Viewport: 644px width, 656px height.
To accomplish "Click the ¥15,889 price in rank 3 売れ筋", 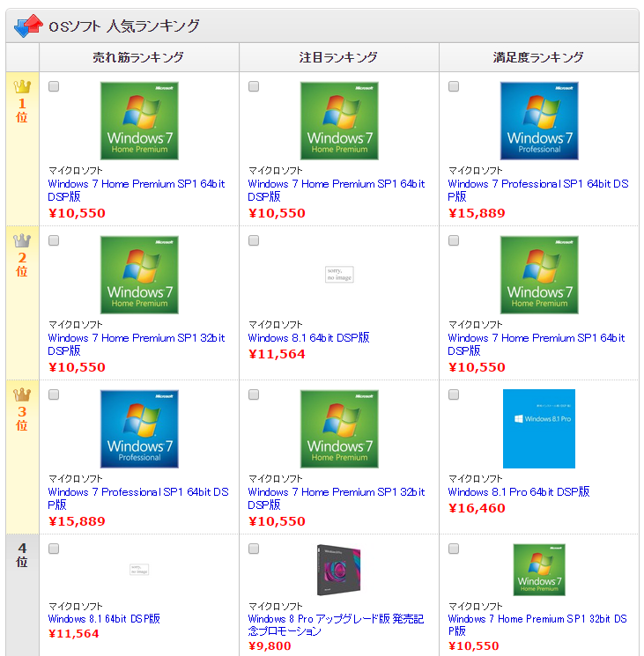I will coord(77,521).
